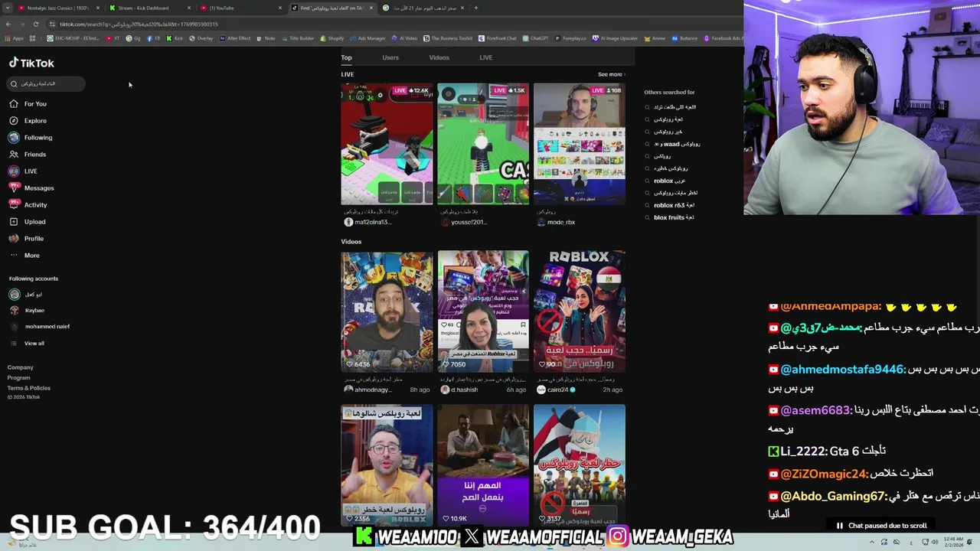The height and width of the screenshot is (551, 980).
Task: Open the Company footer link
Action: [21, 367]
